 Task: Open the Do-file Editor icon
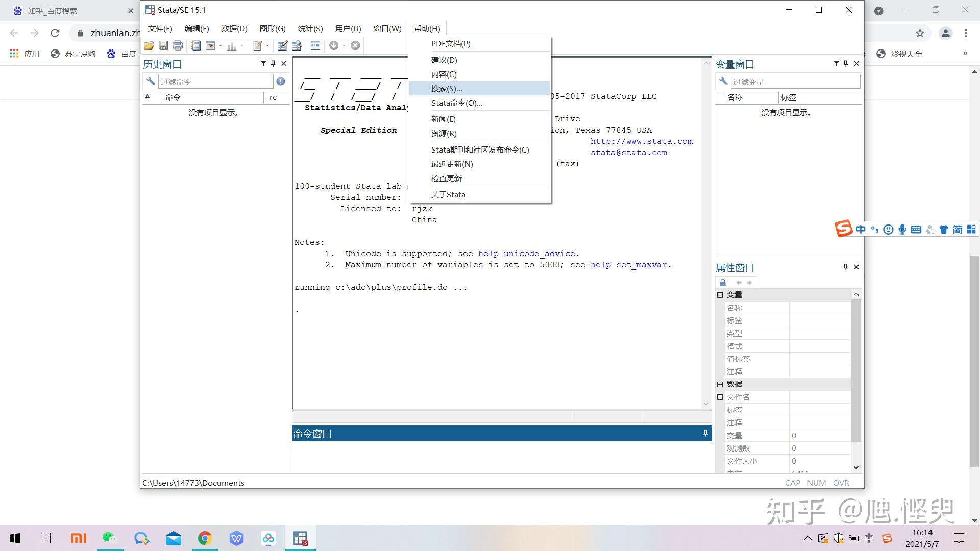pyautogui.click(x=258, y=46)
